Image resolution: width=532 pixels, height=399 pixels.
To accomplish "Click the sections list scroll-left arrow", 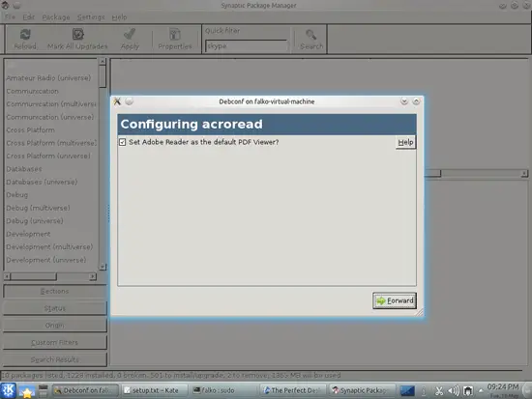I will point(7,276).
